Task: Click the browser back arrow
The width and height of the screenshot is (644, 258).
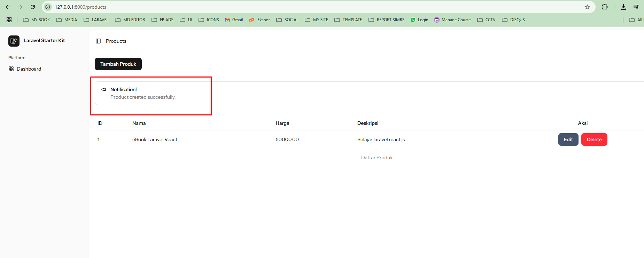Action: pyautogui.click(x=8, y=7)
